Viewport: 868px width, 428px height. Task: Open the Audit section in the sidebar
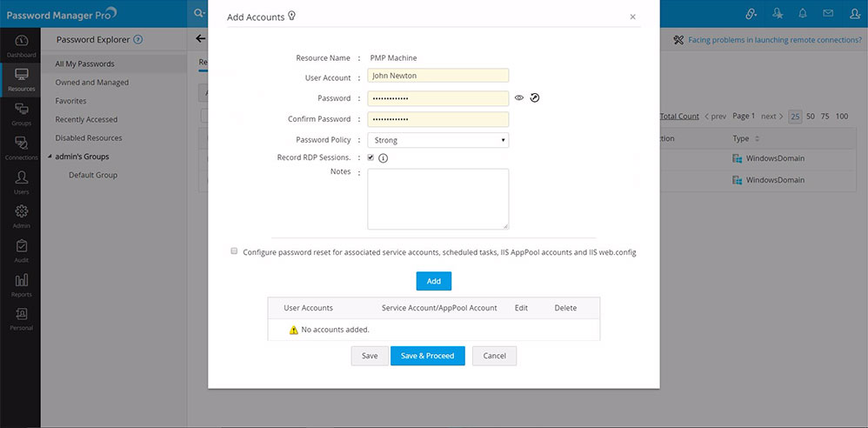click(21, 250)
